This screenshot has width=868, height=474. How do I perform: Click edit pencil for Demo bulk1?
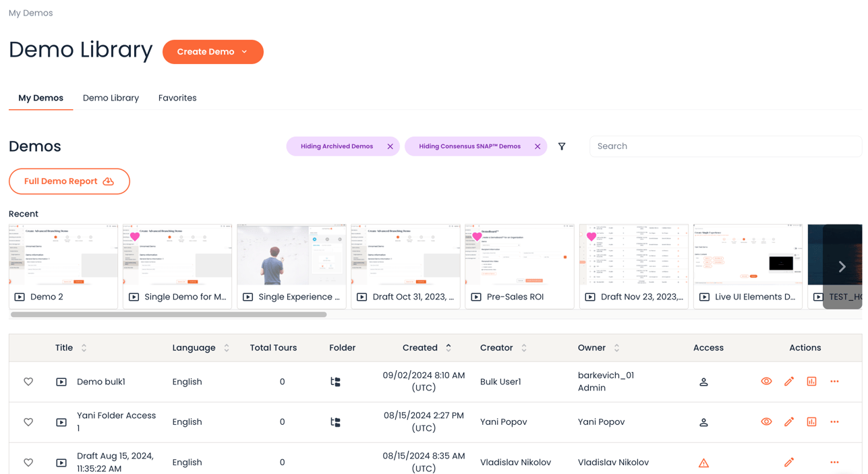pos(789,382)
